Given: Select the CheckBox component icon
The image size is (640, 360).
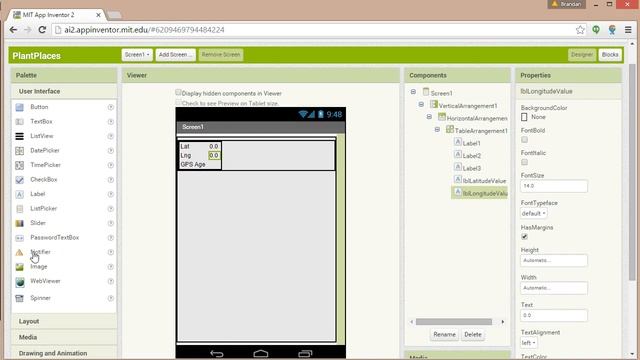Looking at the screenshot, I should [19, 180].
